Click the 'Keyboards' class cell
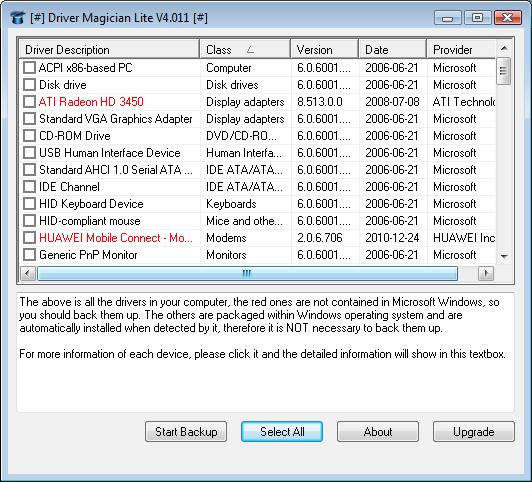The image size is (532, 482). pos(231,204)
